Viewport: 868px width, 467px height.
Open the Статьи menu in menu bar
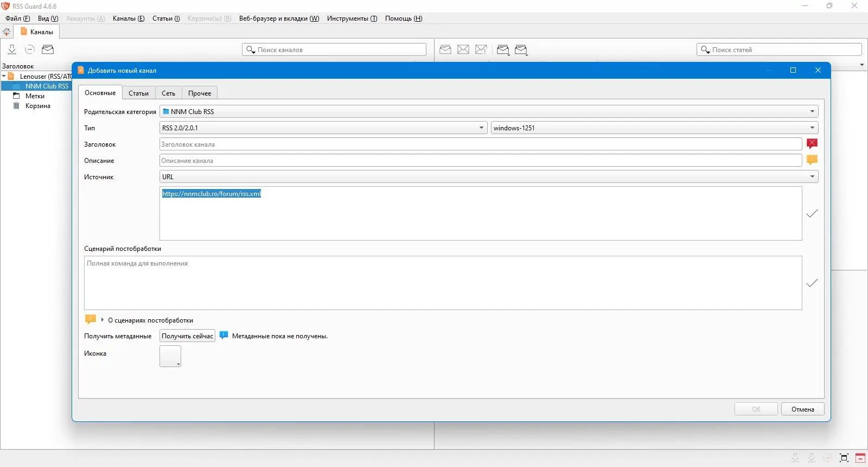(166, 18)
